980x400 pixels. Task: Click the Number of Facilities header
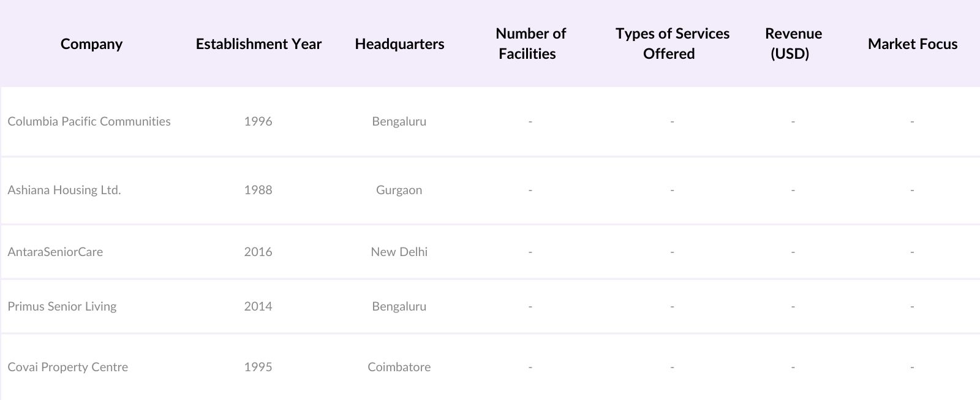click(x=530, y=43)
